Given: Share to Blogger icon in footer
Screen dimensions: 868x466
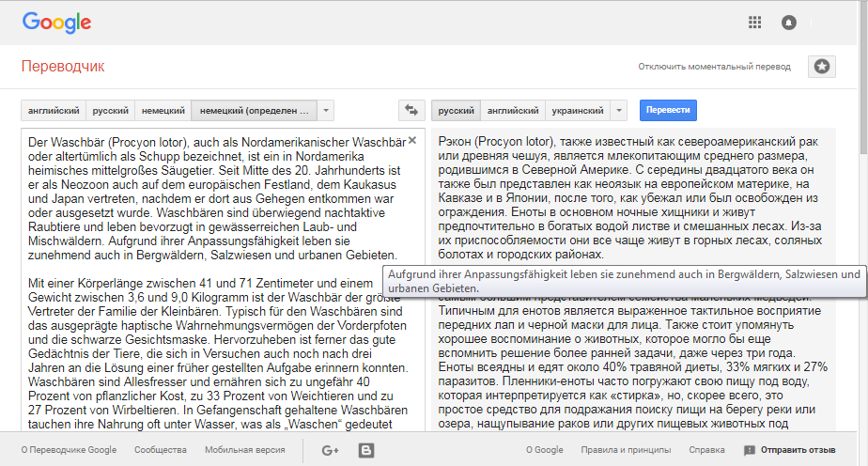Looking at the screenshot, I should point(366,451).
